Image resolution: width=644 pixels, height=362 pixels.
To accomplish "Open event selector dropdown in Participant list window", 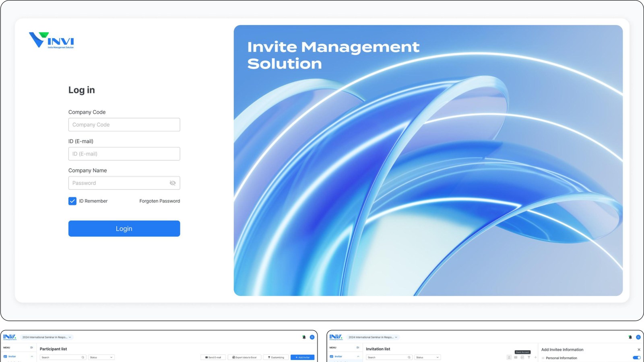I will tap(47, 337).
